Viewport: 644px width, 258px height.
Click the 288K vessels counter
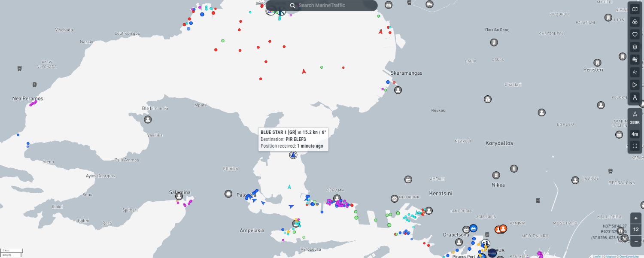point(635,123)
